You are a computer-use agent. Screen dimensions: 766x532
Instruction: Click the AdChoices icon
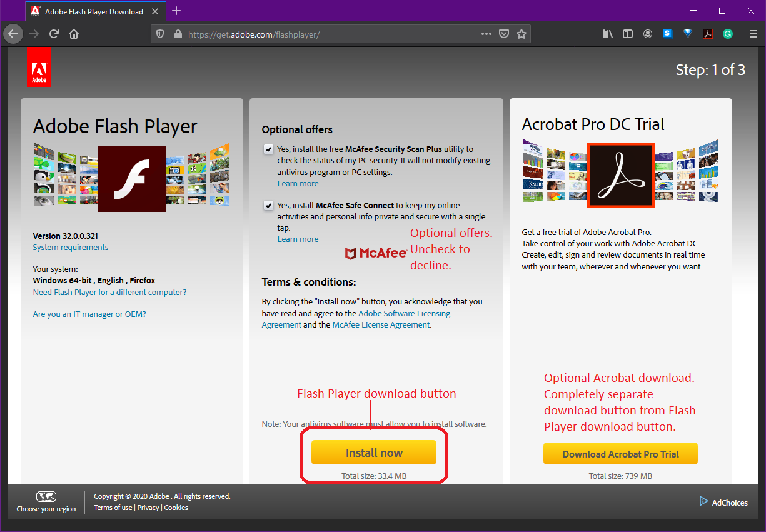coord(703,502)
